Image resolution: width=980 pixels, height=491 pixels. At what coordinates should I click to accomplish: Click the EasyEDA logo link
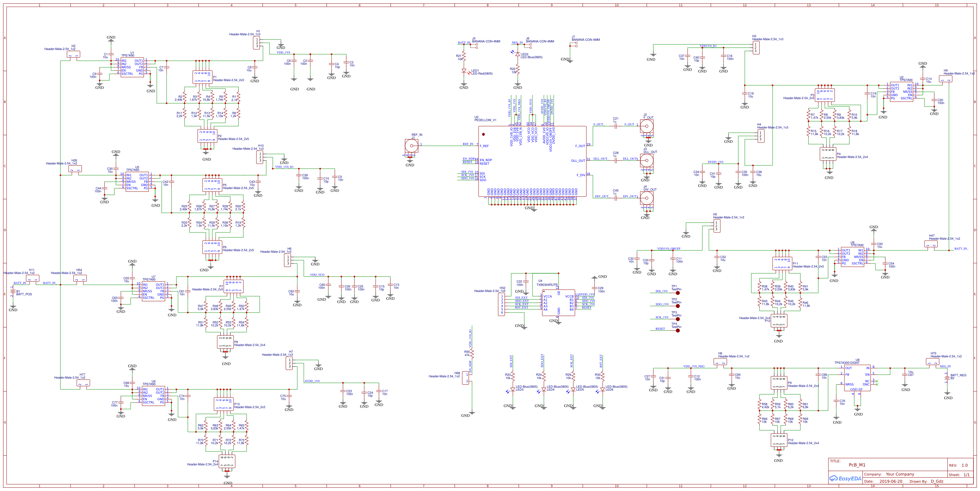845,478
